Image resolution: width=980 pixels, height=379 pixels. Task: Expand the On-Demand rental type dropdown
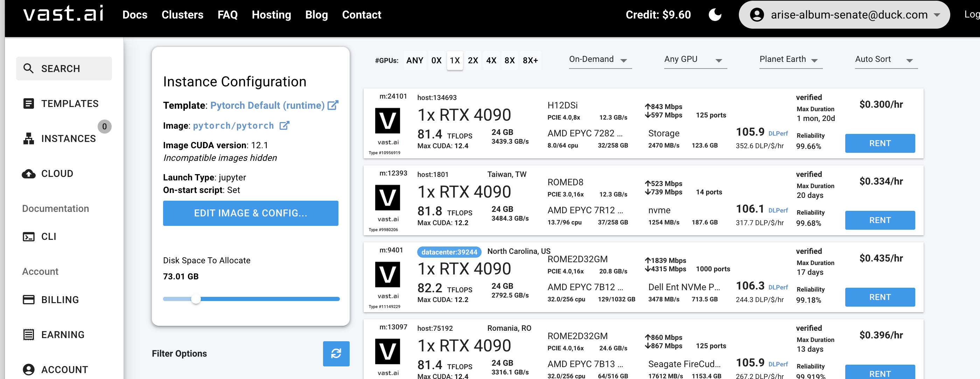click(600, 60)
